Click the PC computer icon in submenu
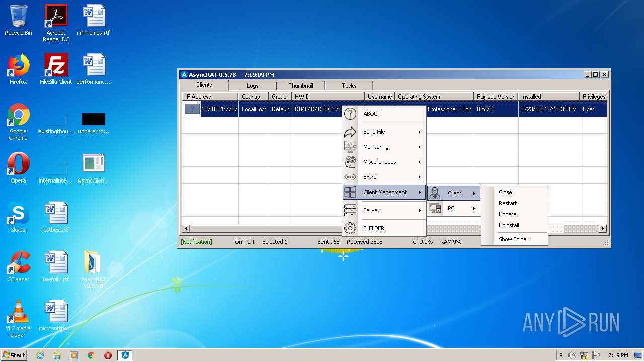Image resolution: width=644 pixels, height=362 pixels. (x=435, y=208)
